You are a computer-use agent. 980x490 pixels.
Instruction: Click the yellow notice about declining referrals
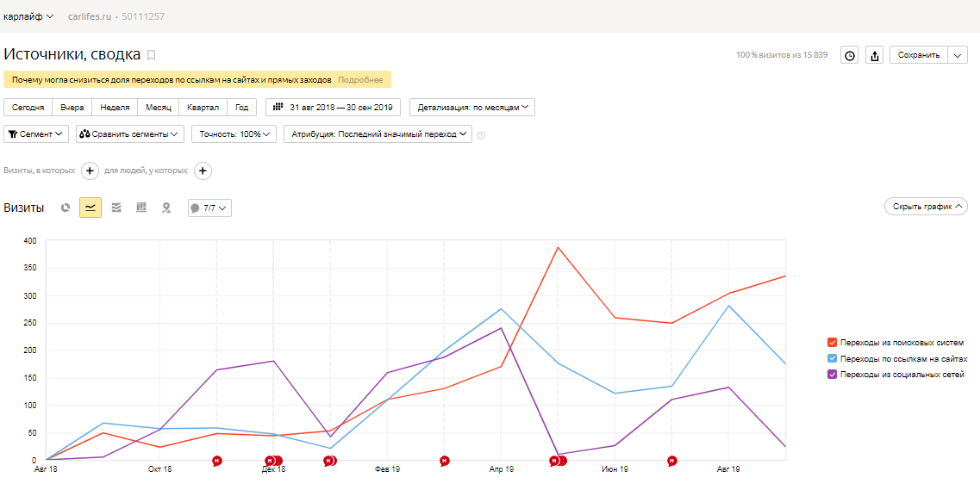point(197,79)
